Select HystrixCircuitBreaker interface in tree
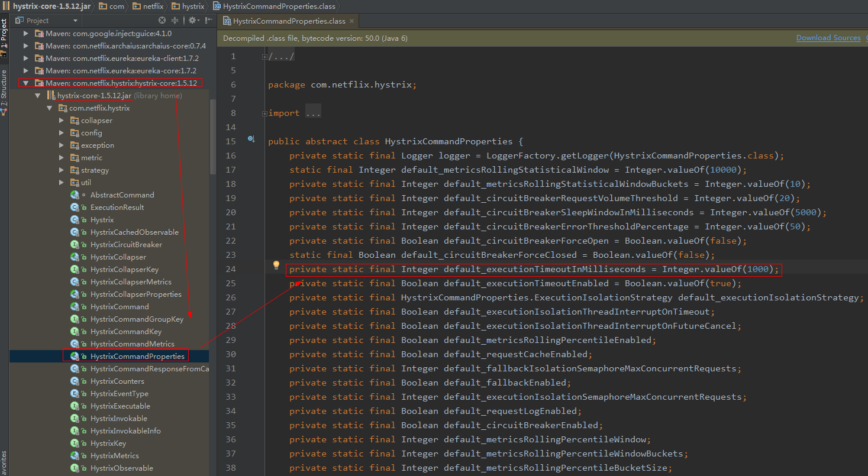 tap(126, 245)
